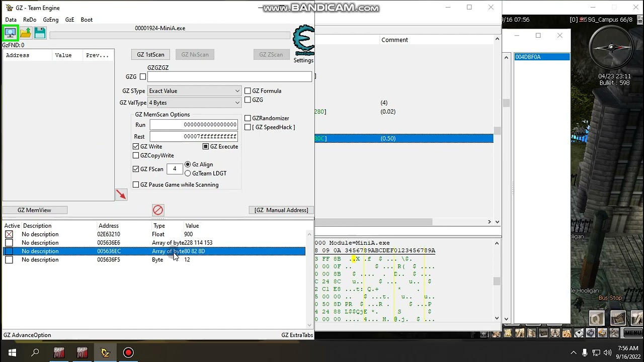Click the network tray icon
This screenshot has height=362, width=644.
[x=596, y=353]
